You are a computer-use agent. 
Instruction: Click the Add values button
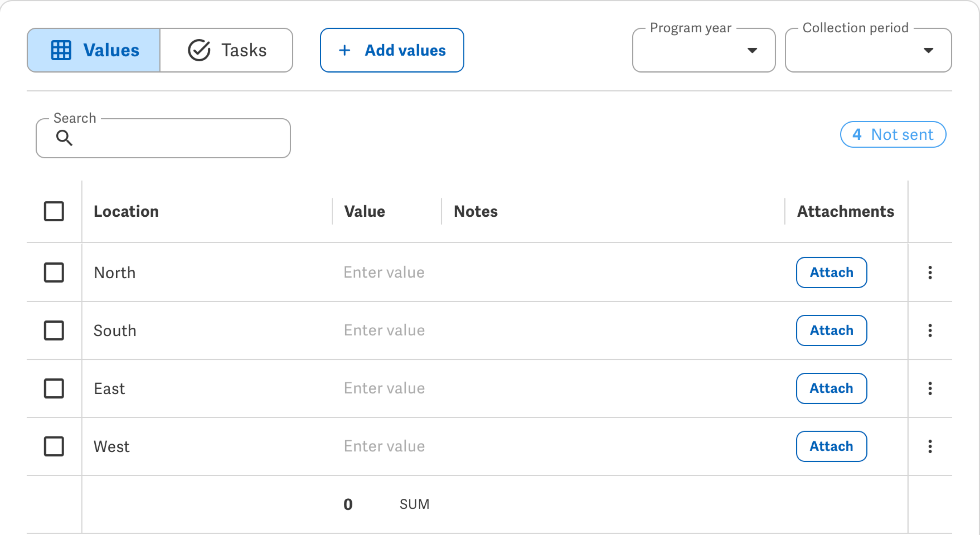pyautogui.click(x=392, y=50)
